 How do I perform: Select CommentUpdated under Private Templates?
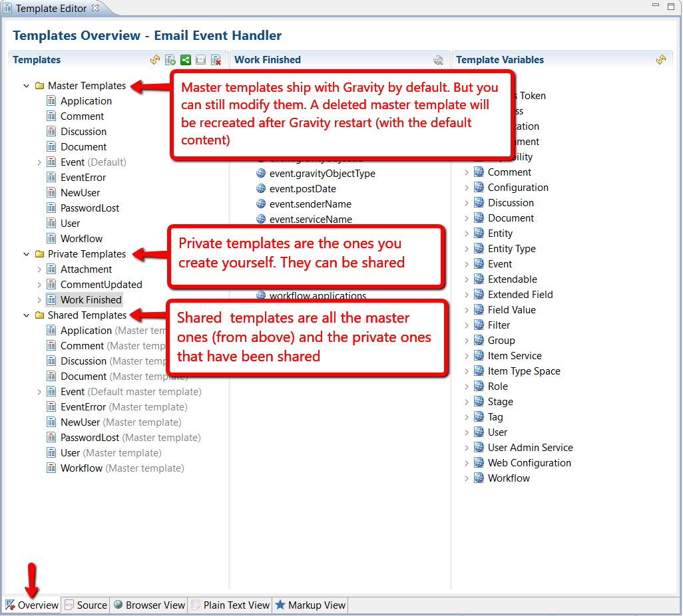pyautogui.click(x=101, y=285)
